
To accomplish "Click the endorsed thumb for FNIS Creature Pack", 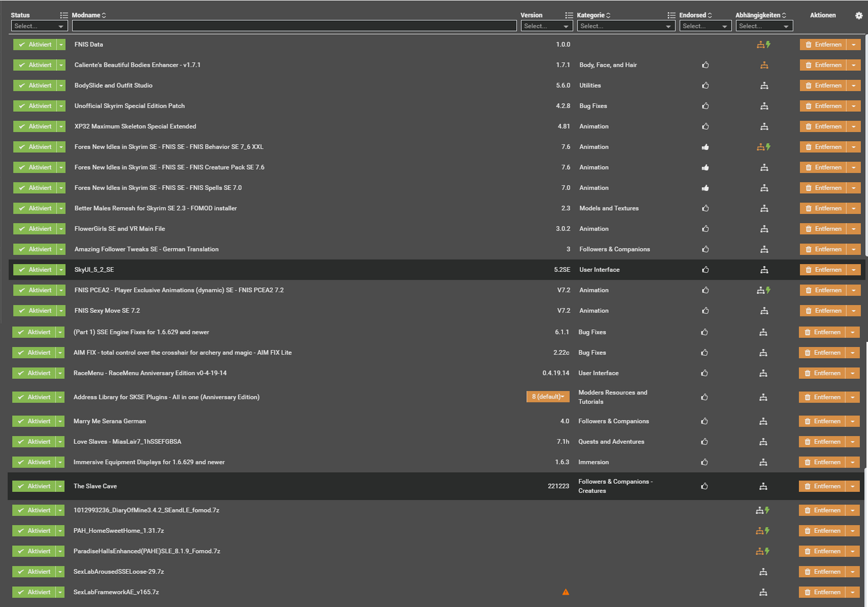I will click(705, 167).
